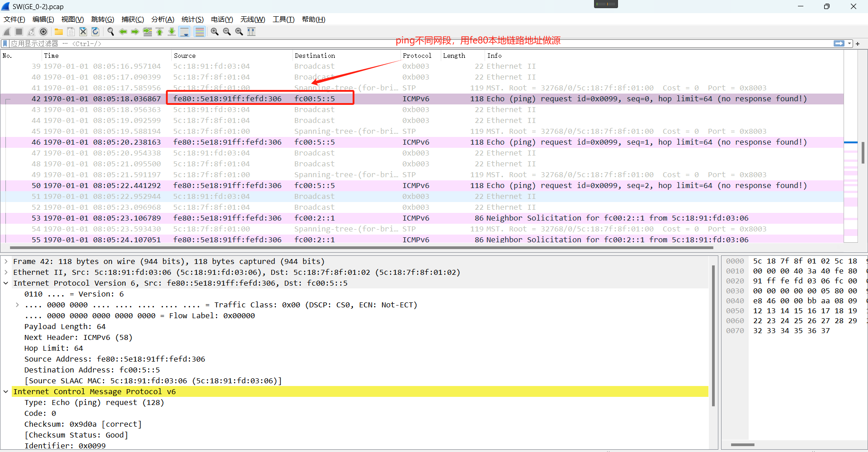Add a display filter button with plus
Screen dimensions: 868x452
click(858, 43)
